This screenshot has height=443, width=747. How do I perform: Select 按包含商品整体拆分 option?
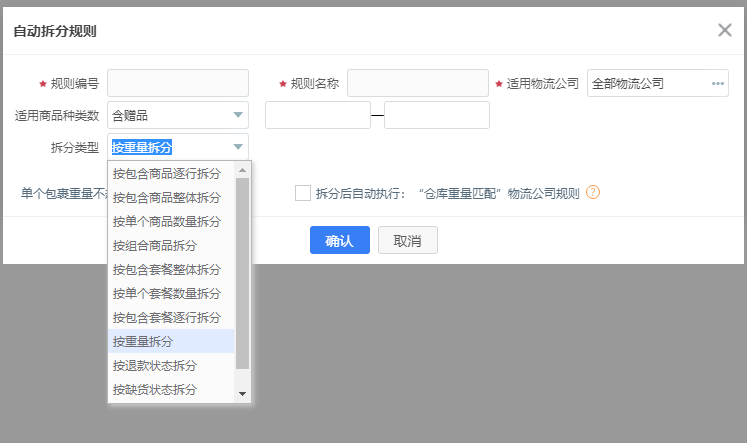click(171, 197)
